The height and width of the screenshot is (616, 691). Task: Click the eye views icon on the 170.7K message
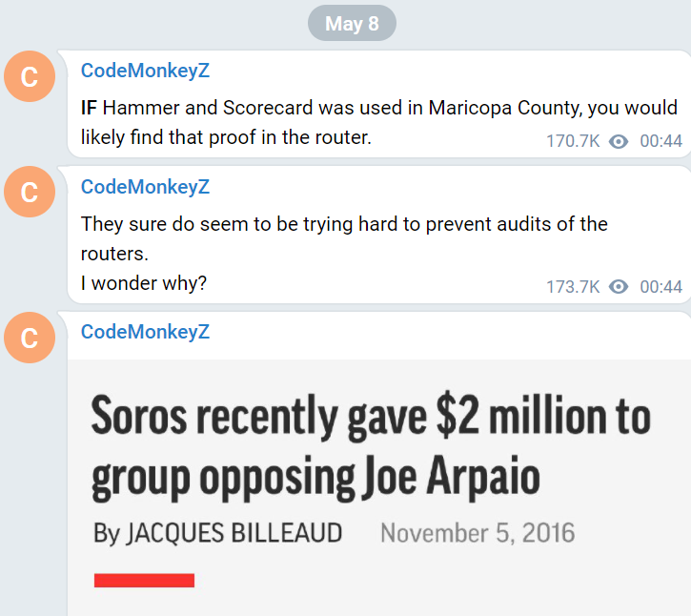[x=619, y=141]
